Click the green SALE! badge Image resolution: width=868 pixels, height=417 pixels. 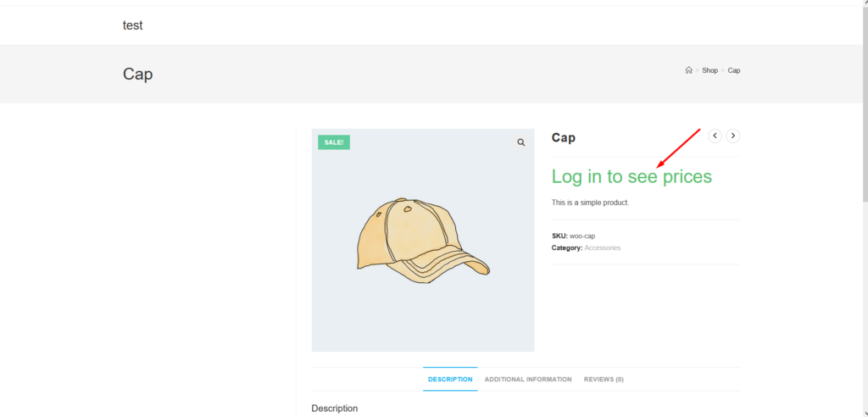tap(334, 142)
